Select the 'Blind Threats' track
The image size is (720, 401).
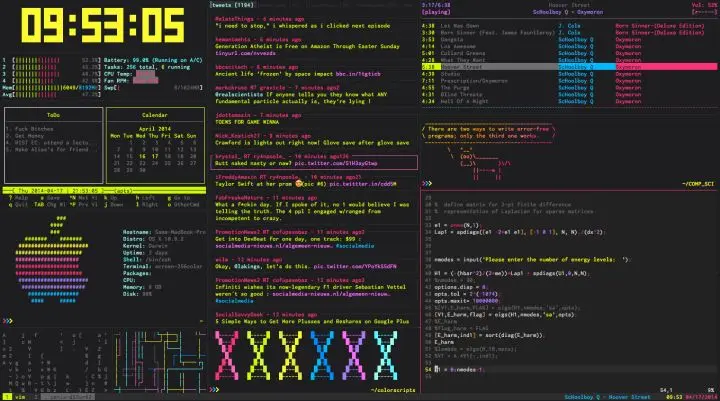tap(461, 95)
